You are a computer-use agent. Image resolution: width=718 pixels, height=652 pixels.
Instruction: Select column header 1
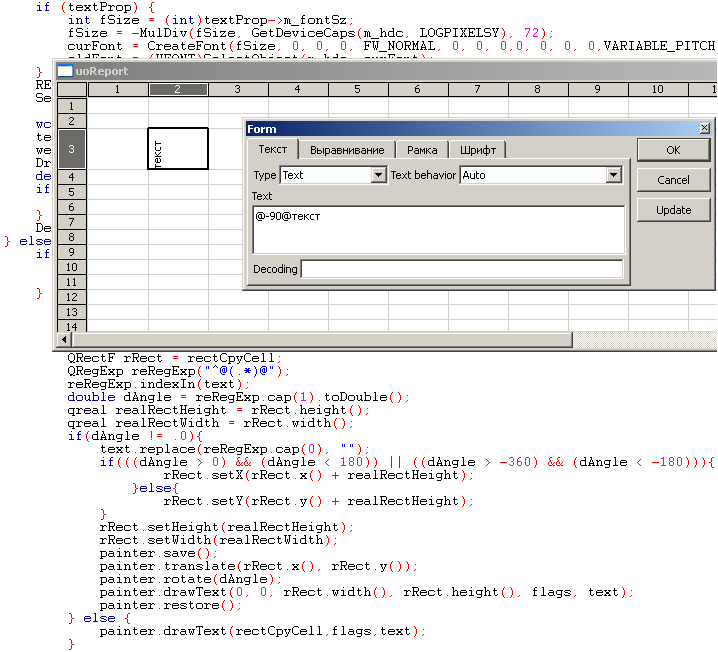coord(118,90)
